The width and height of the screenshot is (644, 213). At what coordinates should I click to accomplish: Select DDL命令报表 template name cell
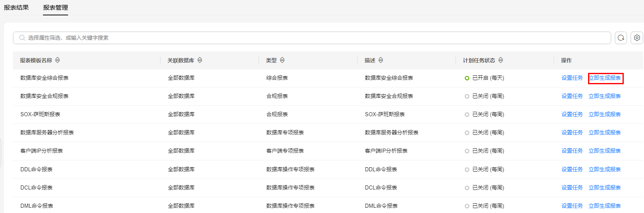pyautogui.click(x=36, y=169)
